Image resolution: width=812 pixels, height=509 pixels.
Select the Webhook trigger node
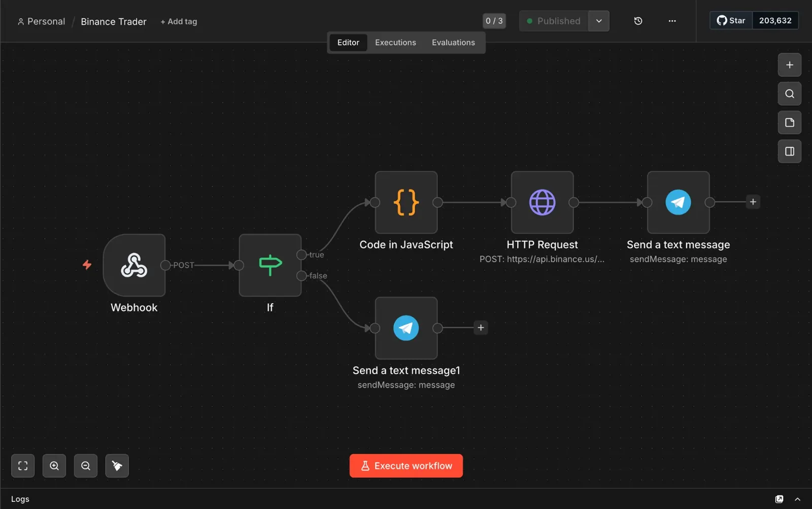point(134,265)
